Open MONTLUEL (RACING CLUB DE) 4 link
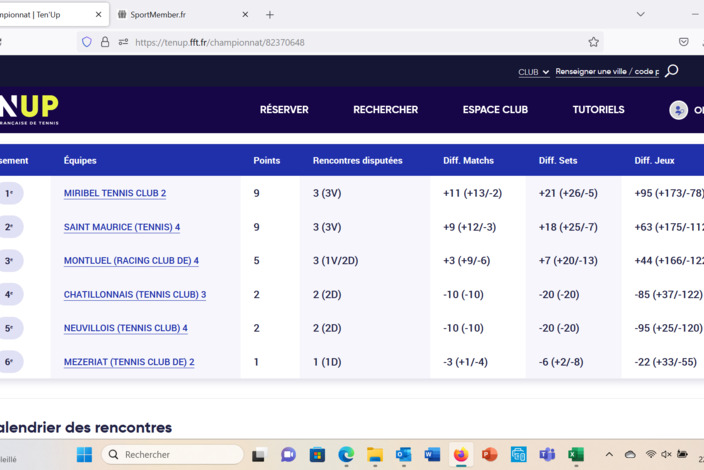The image size is (704, 470). [x=131, y=261]
